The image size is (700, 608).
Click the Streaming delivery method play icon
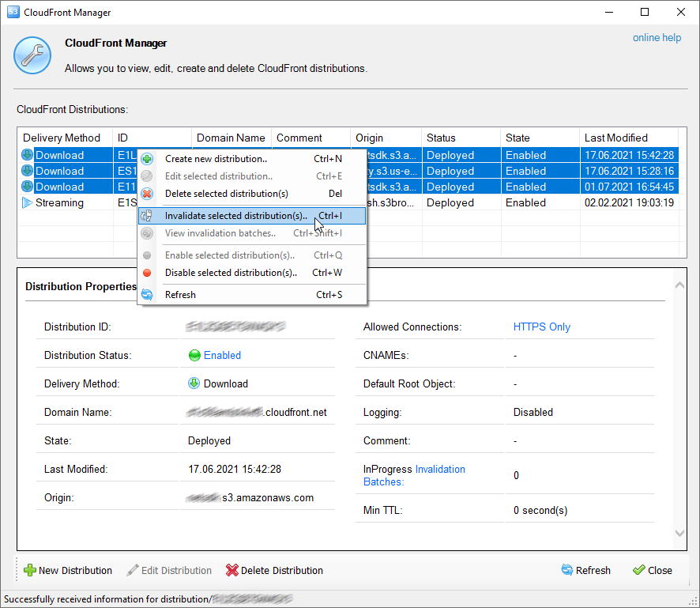coord(27,203)
